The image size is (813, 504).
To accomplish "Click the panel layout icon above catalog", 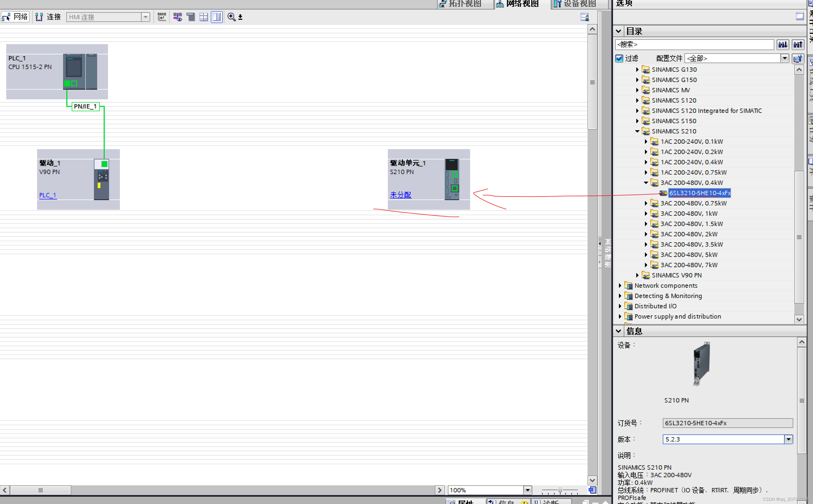I will (x=799, y=16).
